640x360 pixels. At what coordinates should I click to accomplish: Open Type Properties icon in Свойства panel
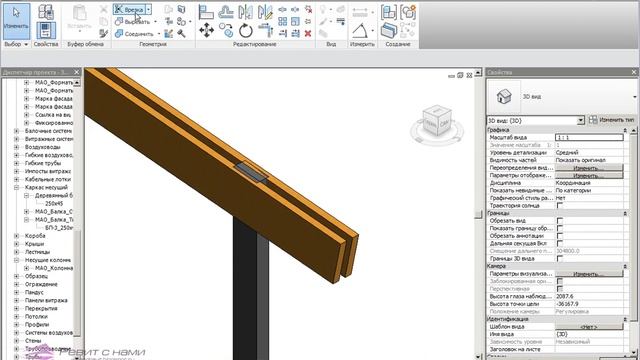tap(46, 12)
